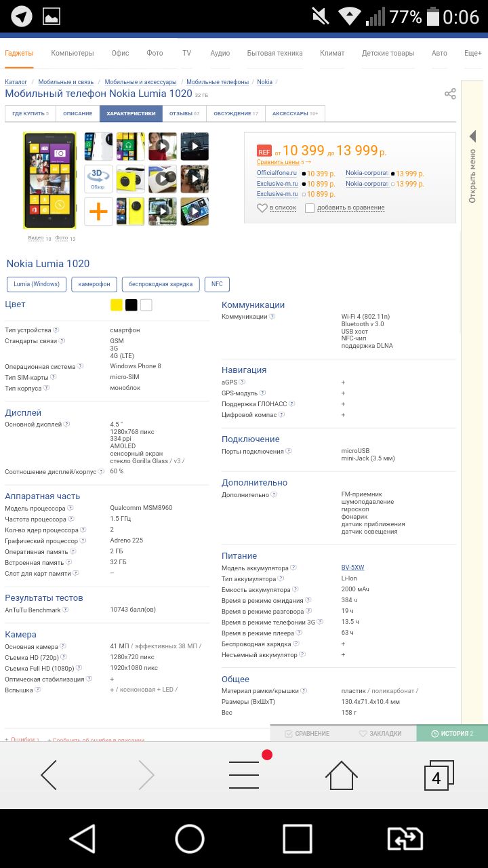Click the Lumia (Windows) tag button
This screenshot has height=868, width=488.
[37, 284]
